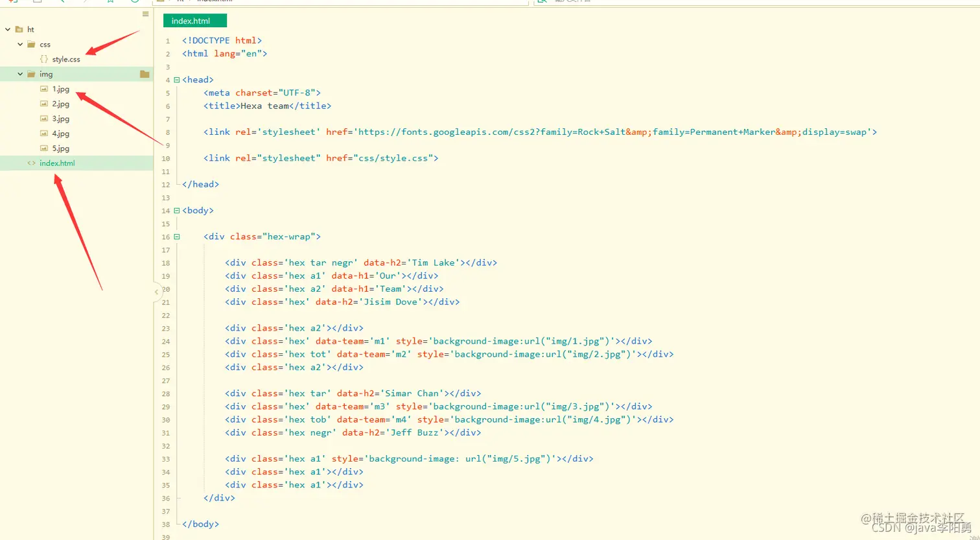Collapse the ht project folder arrow

point(8,29)
